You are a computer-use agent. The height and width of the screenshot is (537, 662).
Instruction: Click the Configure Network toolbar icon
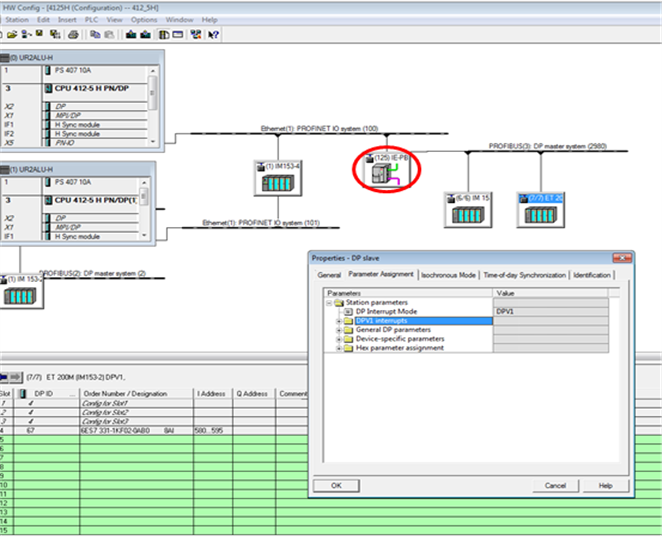pyautogui.click(x=195, y=35)
